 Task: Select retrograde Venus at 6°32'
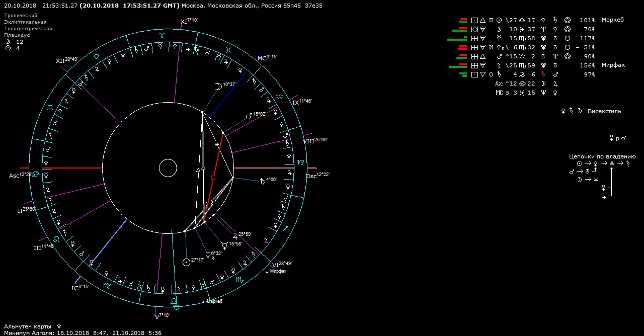[x=207, y=255]
